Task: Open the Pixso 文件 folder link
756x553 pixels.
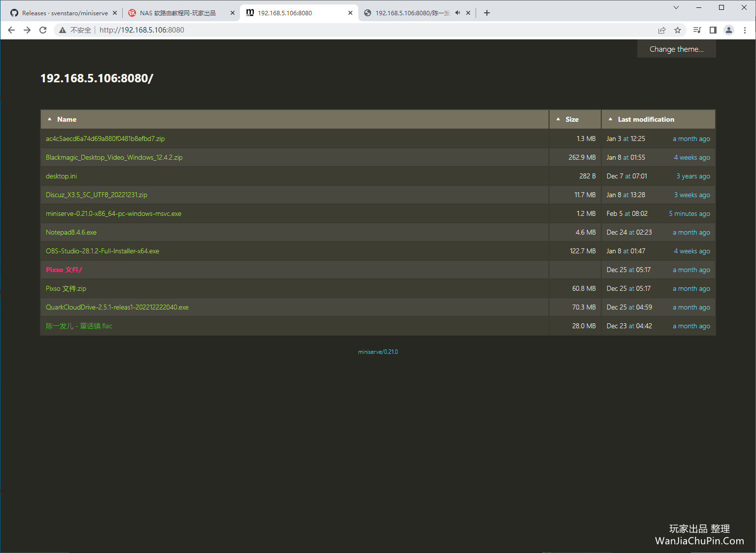Action: click(x=64, y=270)
